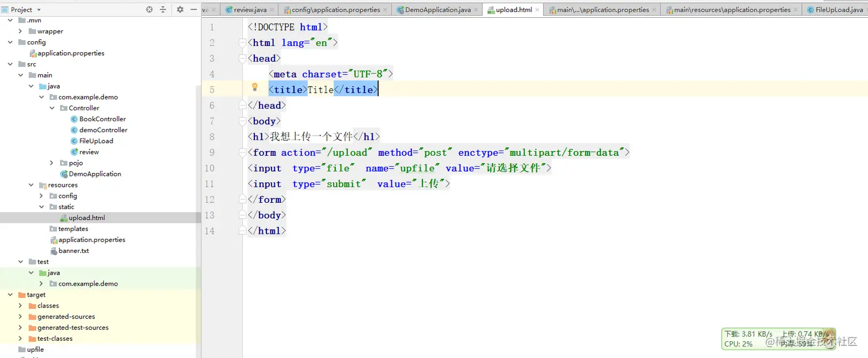868x358 pixels.
Task: Select generated-test-sources folder
Action: tap(73, 328)
